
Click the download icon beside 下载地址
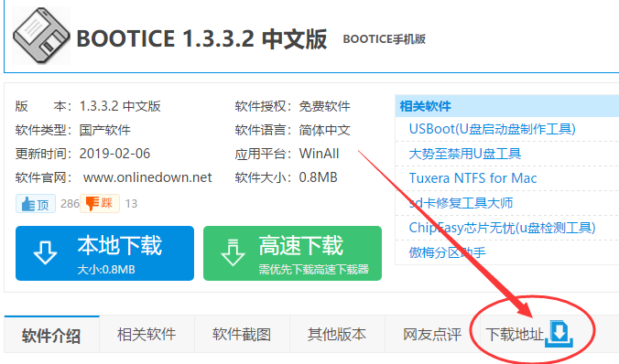559,334
